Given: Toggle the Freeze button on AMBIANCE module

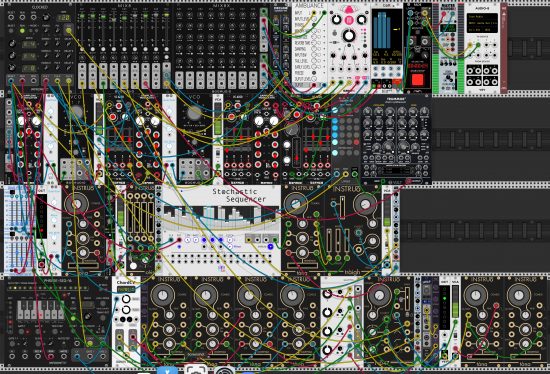Looking at the screenshot, I should 314,73.
